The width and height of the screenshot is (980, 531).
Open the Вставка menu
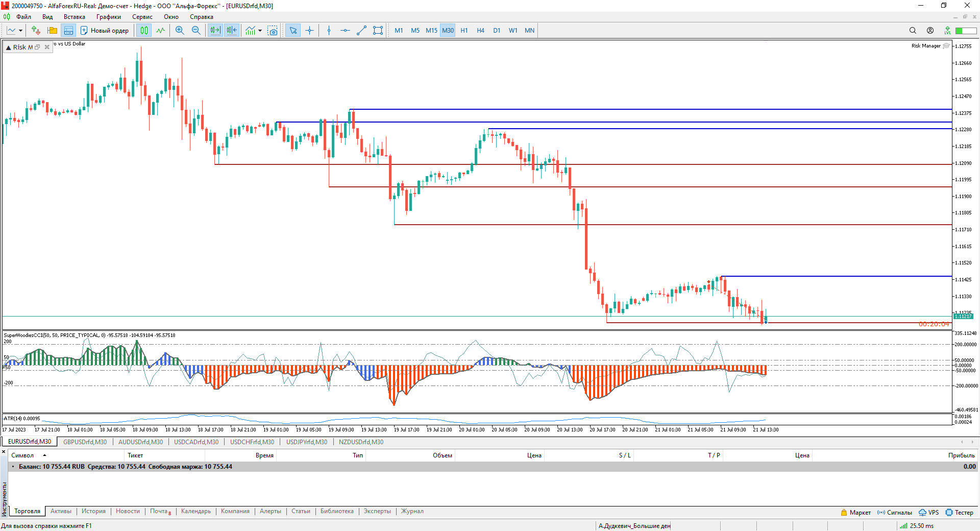coord(75,17)
